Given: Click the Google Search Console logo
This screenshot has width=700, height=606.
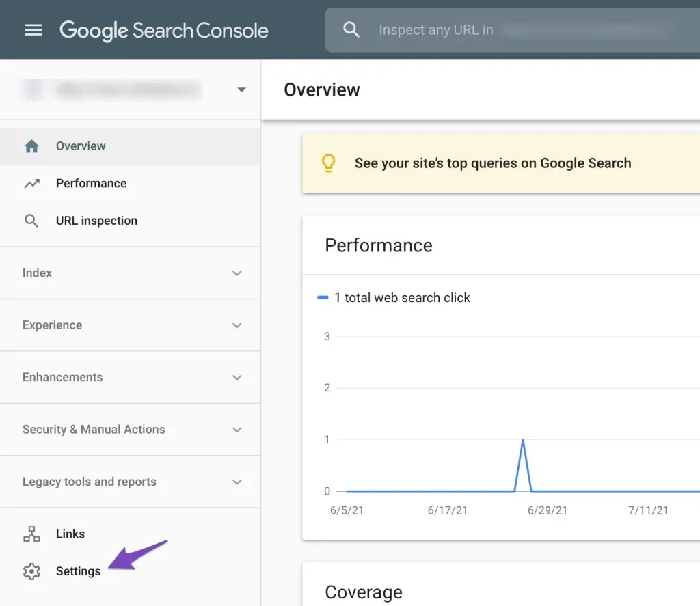Looking at the screenshot, I should coord(164,31).
